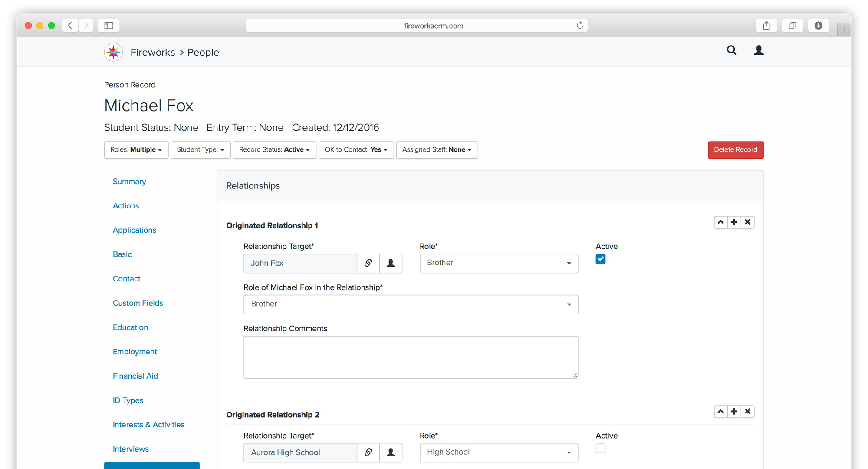This screenshot has height=469, width=868.
Task: Remove Originated Relationship 2 with X icon
Action: pos(747,412)
